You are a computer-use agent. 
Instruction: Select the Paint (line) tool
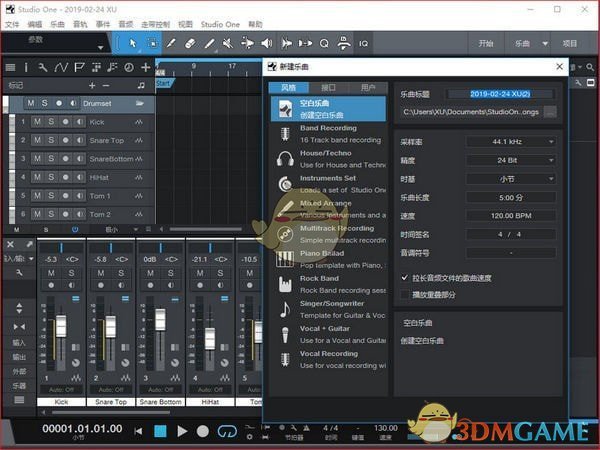(209, 43)
